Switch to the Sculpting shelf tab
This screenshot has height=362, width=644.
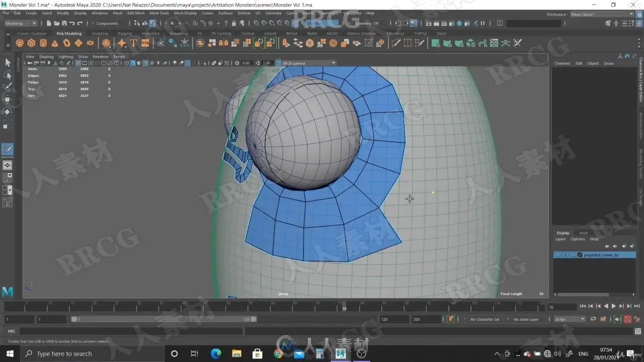pos(100,33)
